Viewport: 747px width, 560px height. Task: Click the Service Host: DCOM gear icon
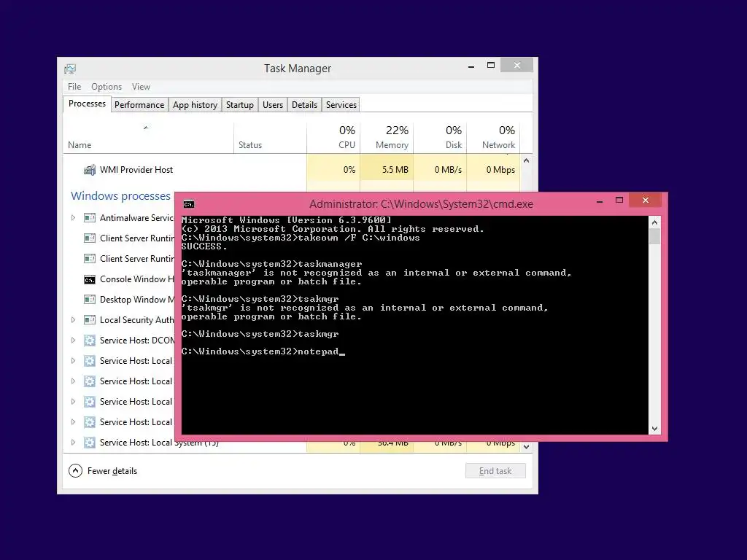[x=90, y=341]
